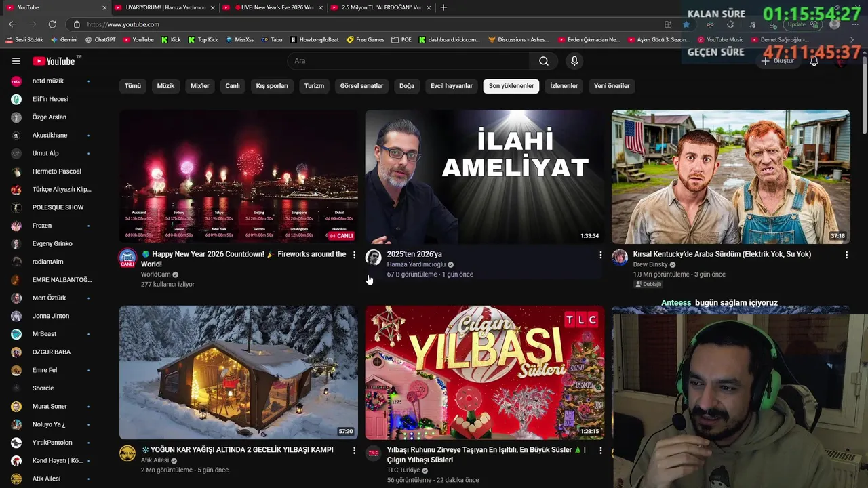Image resolution: width=868 pixels, height=488 pixels.
Task: Open Atik Ailesi channel avatar under video
Action: pyautogui.click(x=127, y=453)
